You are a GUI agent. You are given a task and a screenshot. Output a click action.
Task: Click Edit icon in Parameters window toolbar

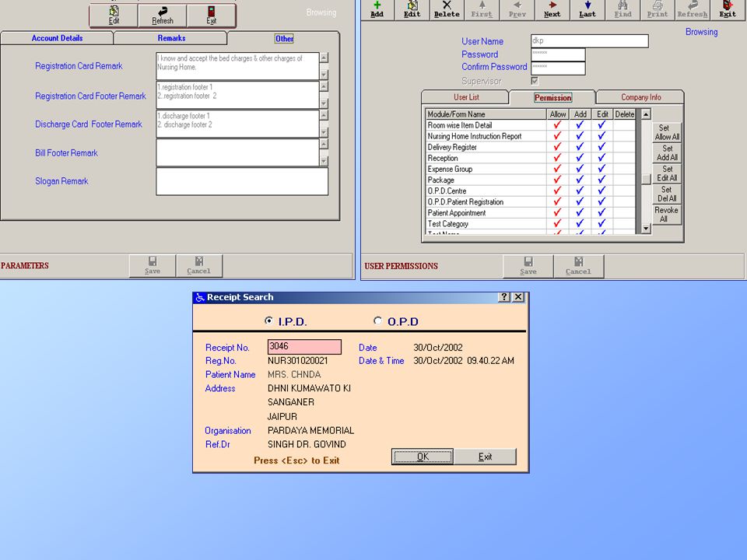point(114,15)
